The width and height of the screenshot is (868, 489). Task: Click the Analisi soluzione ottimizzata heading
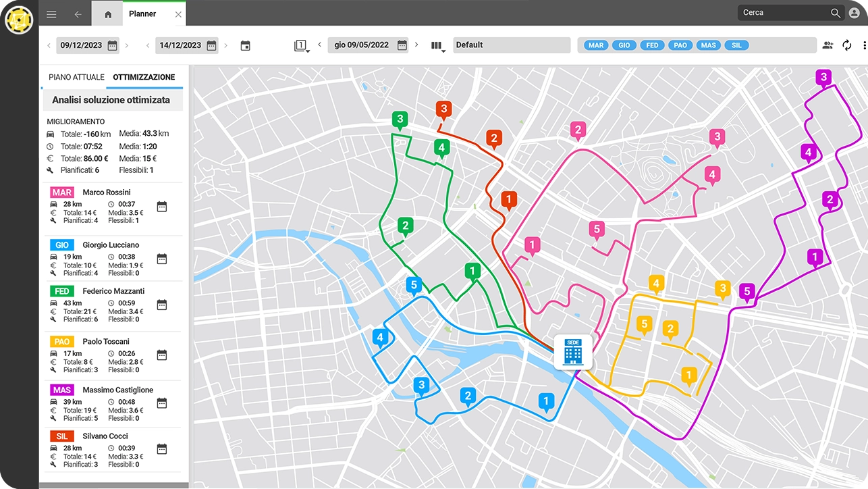coord(111,100)
